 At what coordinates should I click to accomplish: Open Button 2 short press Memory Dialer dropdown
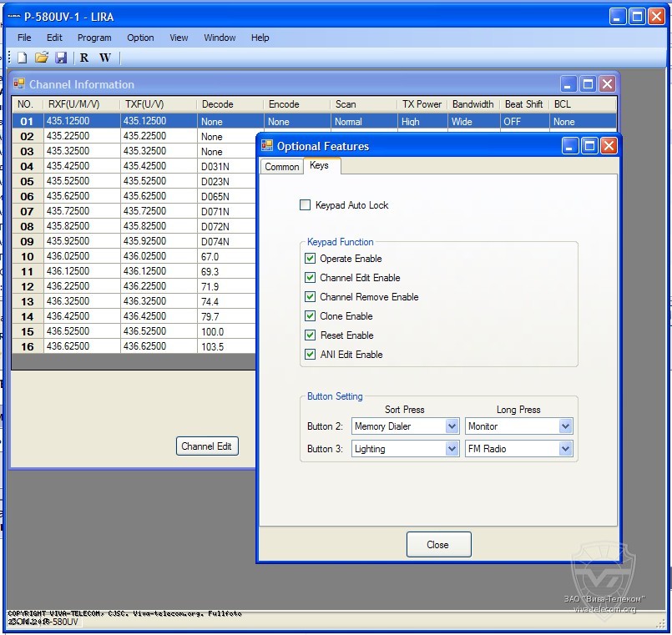coord(452,426)
